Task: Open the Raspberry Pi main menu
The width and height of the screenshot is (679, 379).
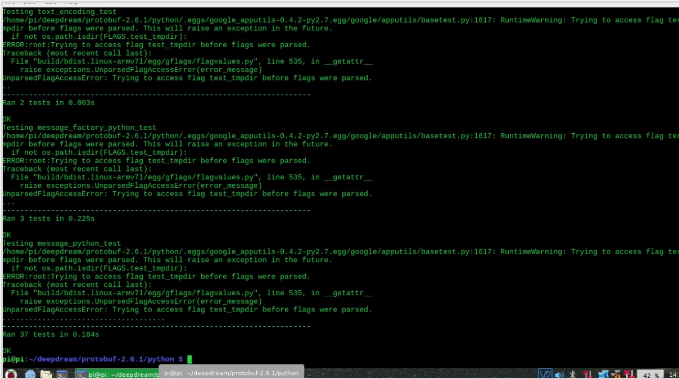Action: (11, 374)
